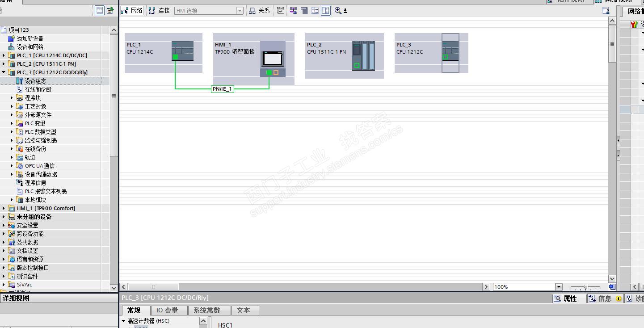The image size is (644, 328).
Task: Collapse the 高速计数器 (HSC) section
Action: click(123, 321)
